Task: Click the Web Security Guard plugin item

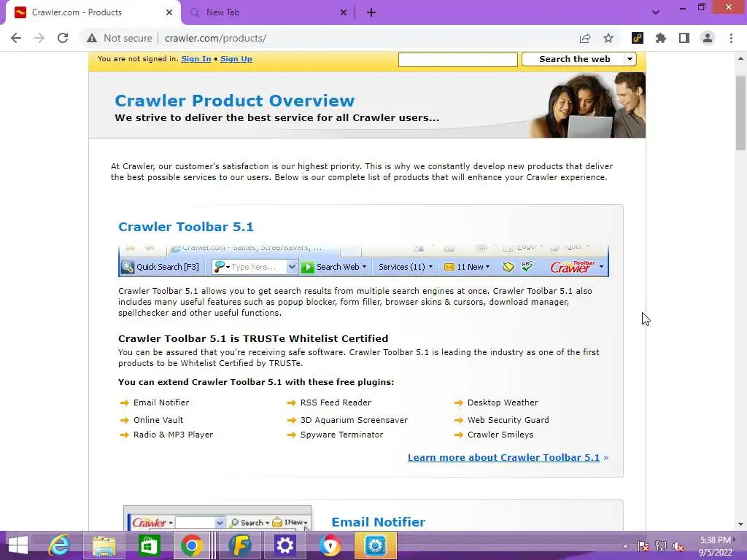Action: [508, 420]
